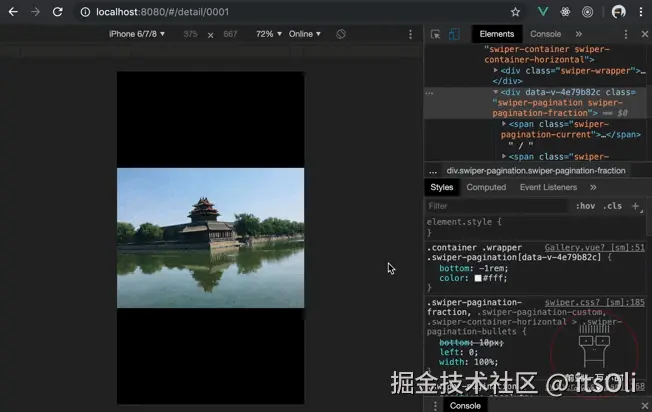Click the gallery photo of the tower
This screenshot has width=652, height=412.
click(210, 238)
